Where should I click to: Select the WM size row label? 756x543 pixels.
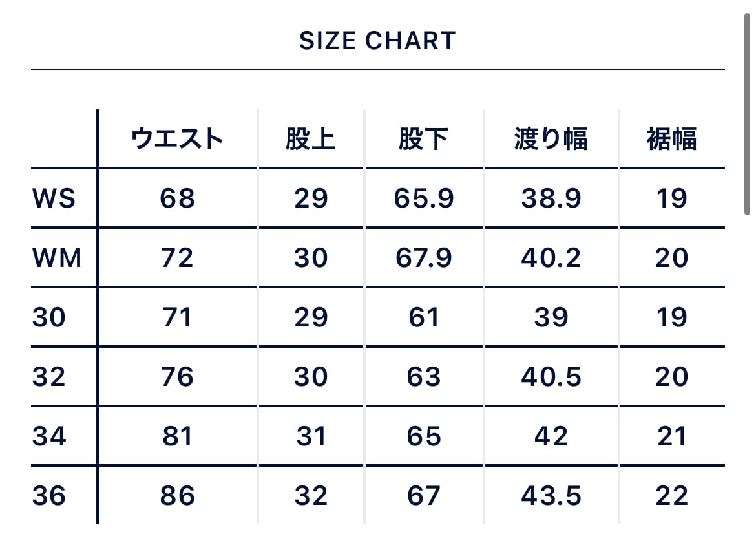pos(57,258)
